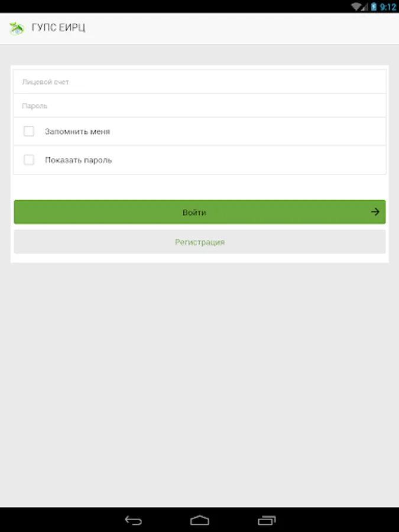Viewport: 399px width, 532px height.
Task: Tap the cellular signal status icon
Action: click(365, 7)
